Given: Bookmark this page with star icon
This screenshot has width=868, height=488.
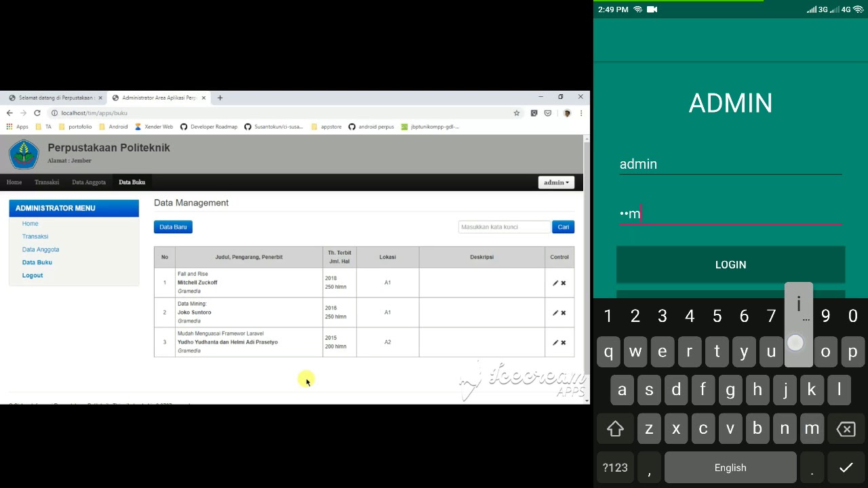Looking at the screenshot, I should point(517,113).
